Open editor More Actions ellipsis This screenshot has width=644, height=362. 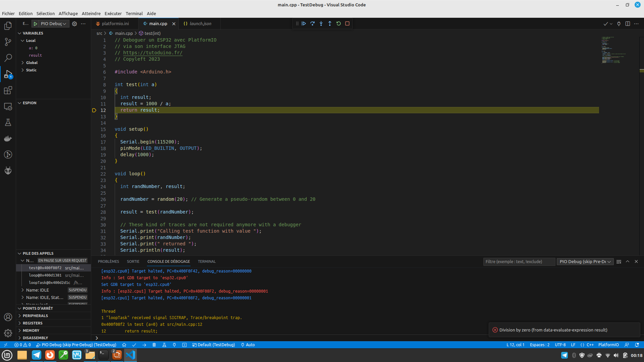coord(636,24)
